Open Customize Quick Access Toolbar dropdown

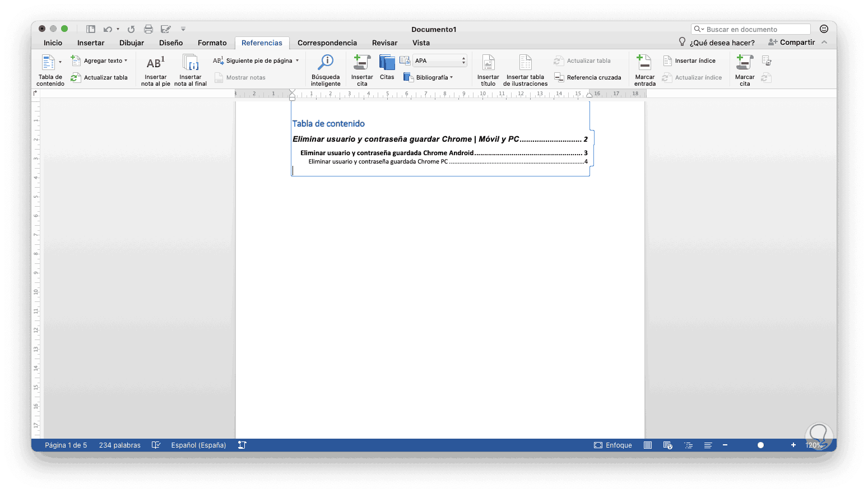pyautogui.click(x=183, y=29)
